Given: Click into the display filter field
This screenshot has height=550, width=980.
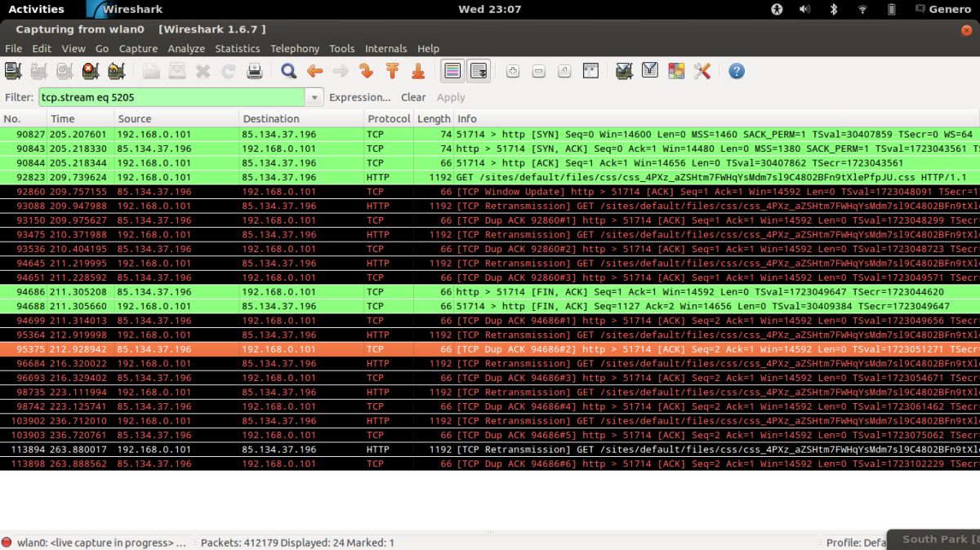Looking at the screenshot, I should pyautogui.click(x=172, y=97).
